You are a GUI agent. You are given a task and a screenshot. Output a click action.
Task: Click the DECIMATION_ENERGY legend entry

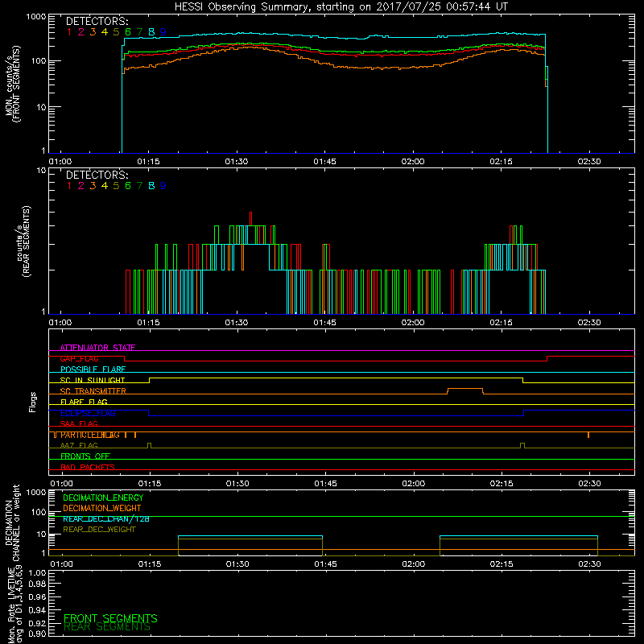coord(103,497)
